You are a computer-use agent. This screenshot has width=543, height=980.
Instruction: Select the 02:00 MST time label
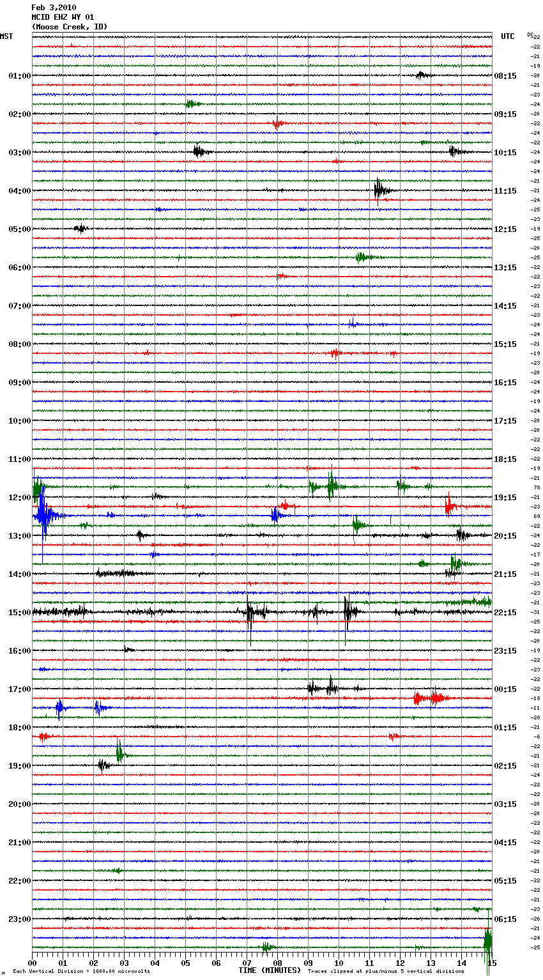19,114
